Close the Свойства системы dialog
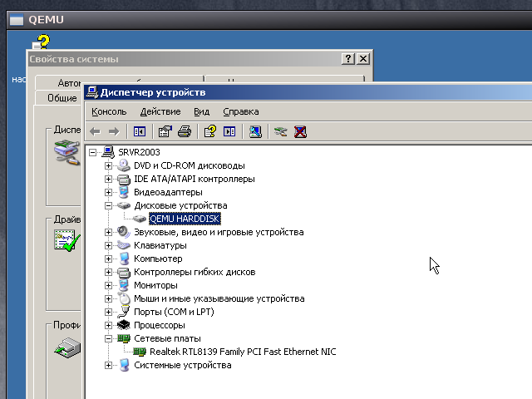The image size is (532, 399). point(363,59)
